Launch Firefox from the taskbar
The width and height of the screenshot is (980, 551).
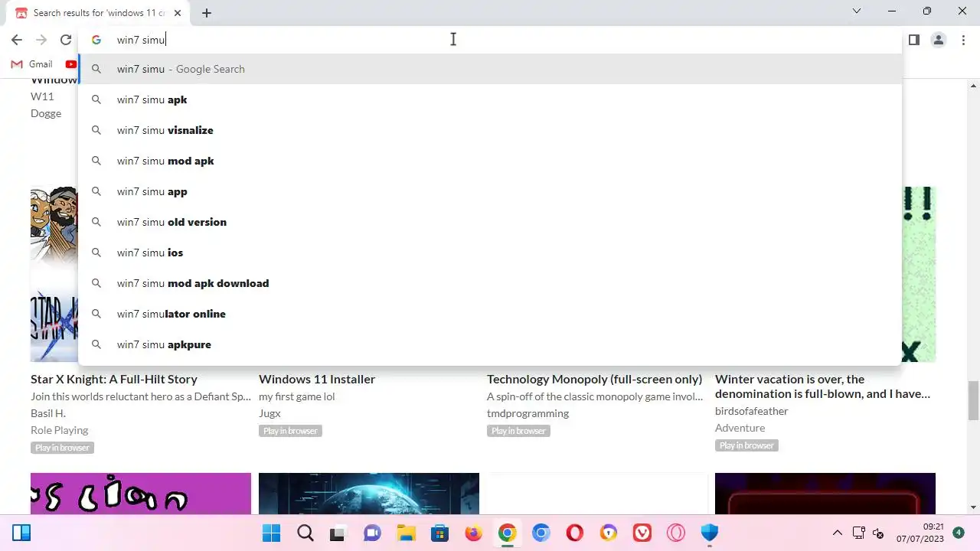point(473,533)
